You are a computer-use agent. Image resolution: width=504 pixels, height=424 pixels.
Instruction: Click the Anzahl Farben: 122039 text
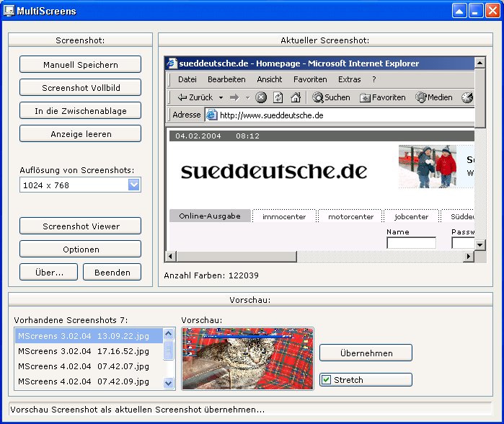[211, 275]
